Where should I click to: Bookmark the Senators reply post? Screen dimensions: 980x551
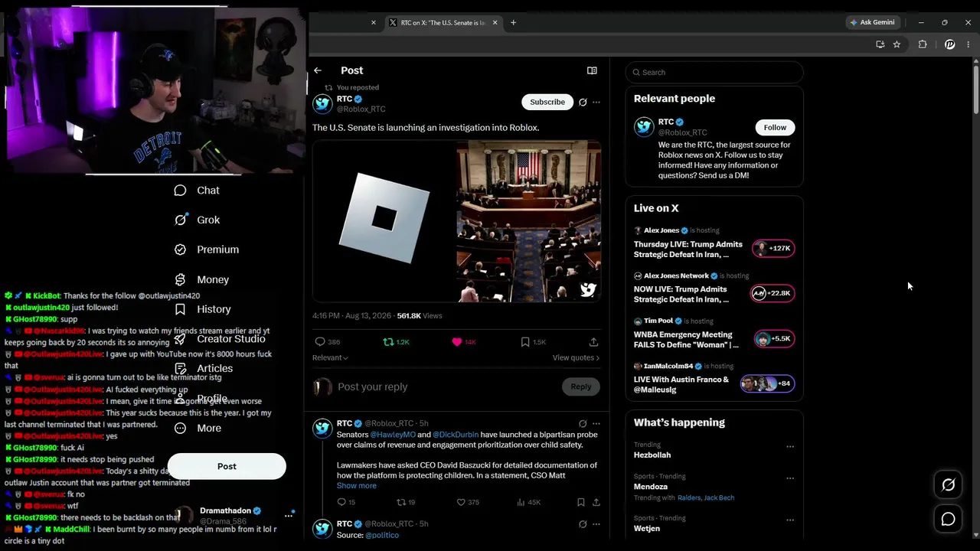[580, 502]
